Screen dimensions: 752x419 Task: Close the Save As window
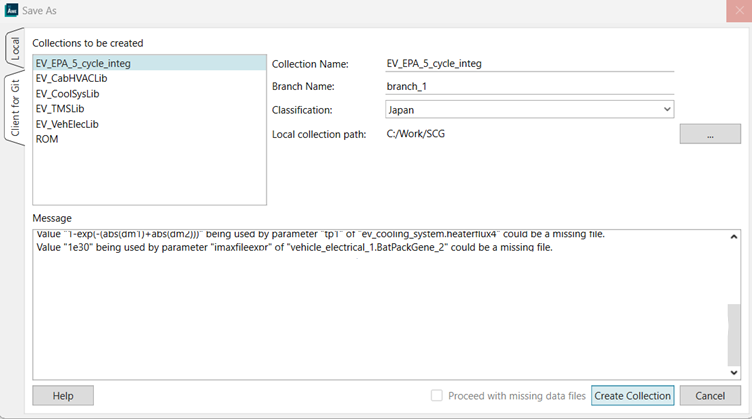[x=739, y=11]
